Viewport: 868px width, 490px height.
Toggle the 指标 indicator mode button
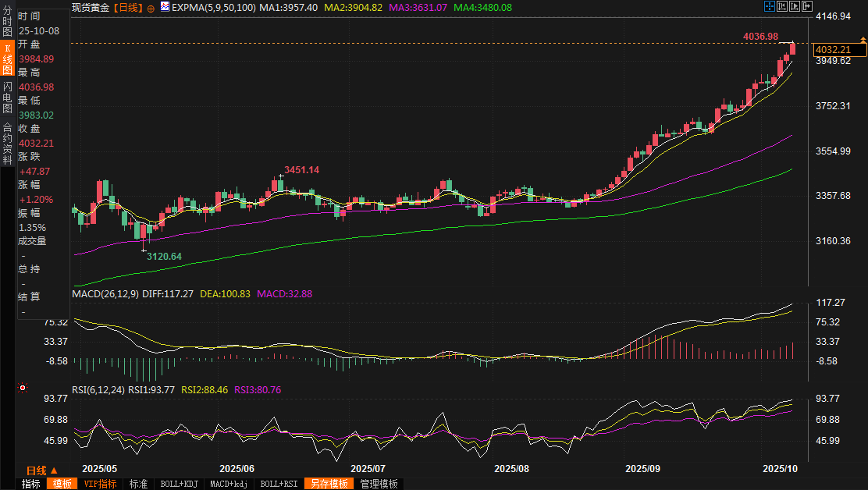(x=31, y=484)
